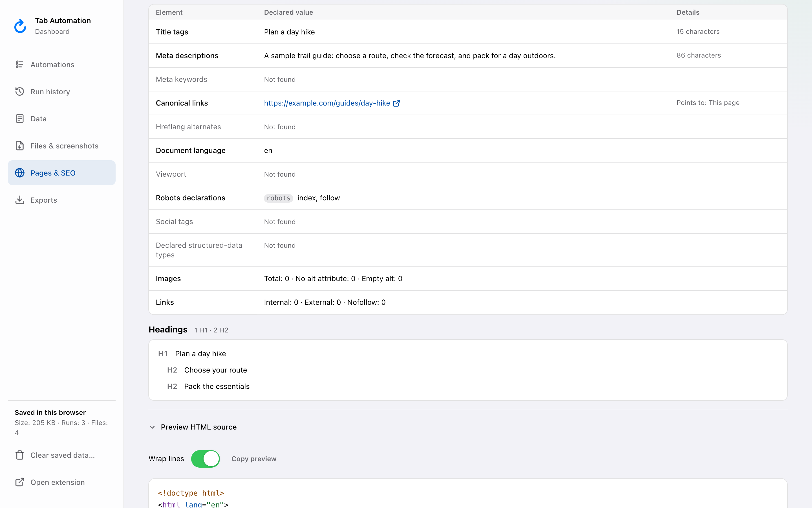The image size is (812, 508).
Task: Click the '86 characters' detail cell
Action: pos(699,55)
